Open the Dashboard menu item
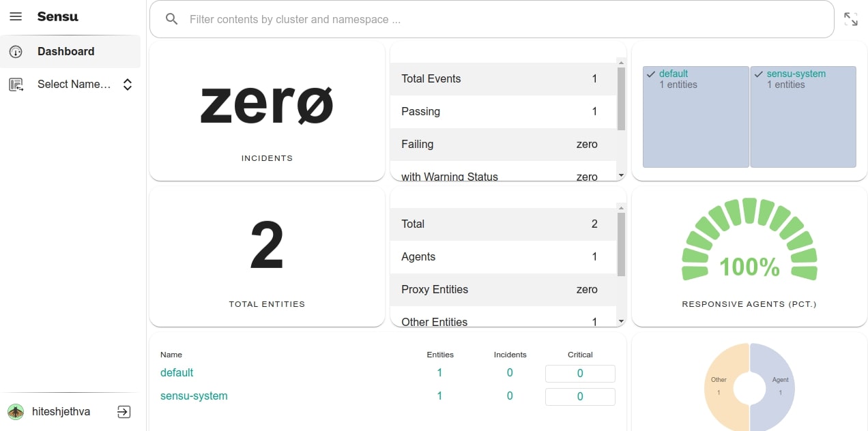 click(x=70, y=52)
